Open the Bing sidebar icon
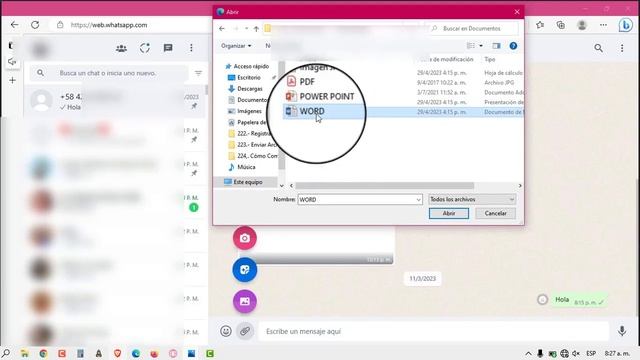 pos(625,25)
